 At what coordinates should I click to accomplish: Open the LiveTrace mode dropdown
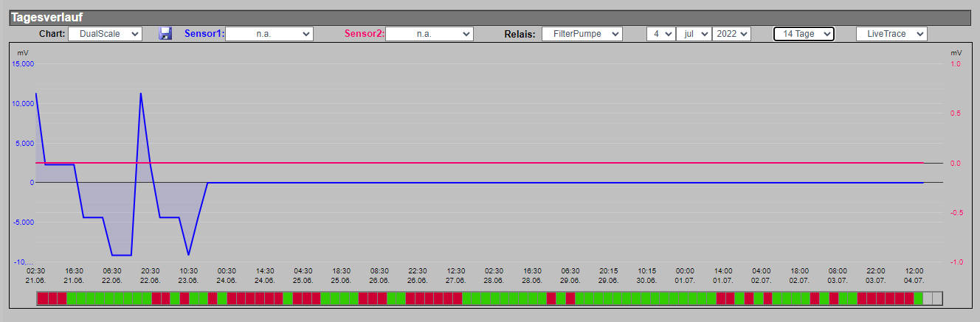point(891,34)
